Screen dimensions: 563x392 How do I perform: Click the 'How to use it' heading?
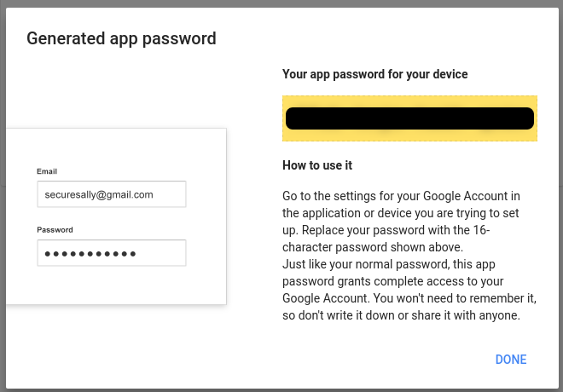tap(317, 164)
